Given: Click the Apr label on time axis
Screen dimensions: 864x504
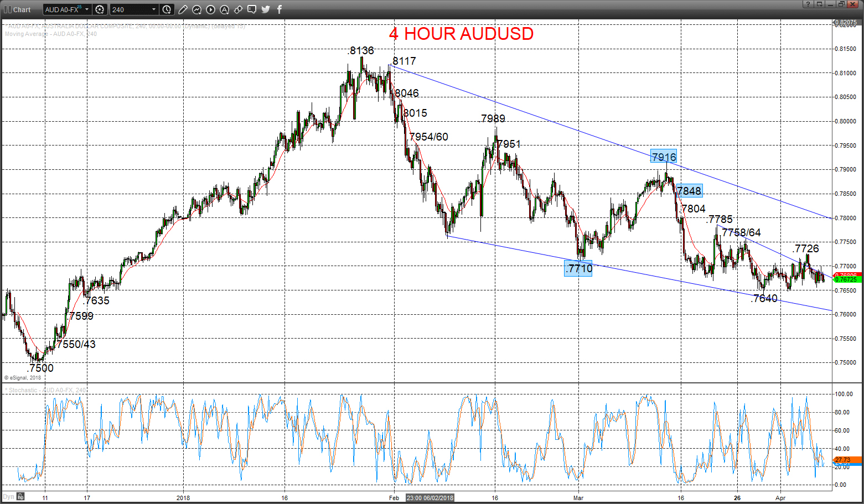Looking at the screenshot, I should click(780, 498).
